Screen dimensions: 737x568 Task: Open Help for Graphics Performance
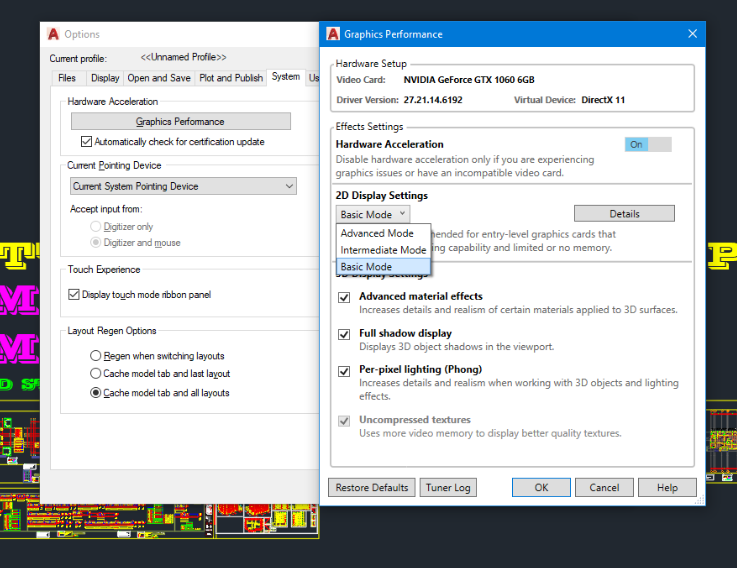pos(667,488)
